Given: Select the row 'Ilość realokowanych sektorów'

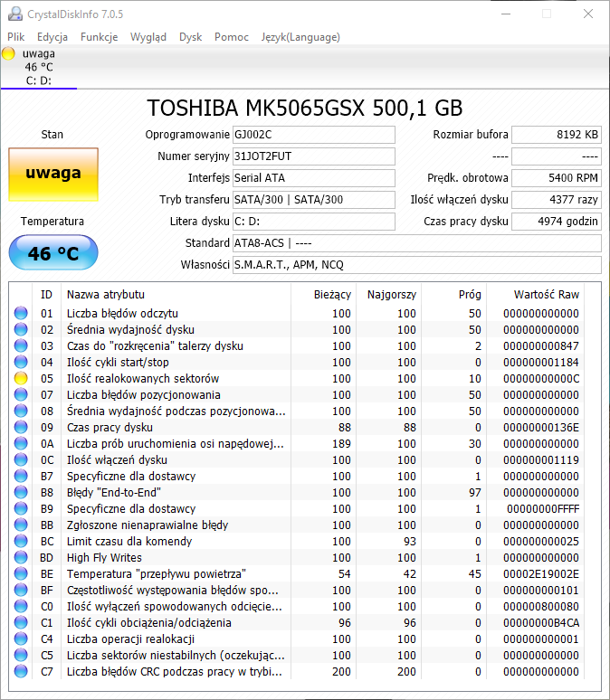Looking at the screenshot, I should click(297, 379).
